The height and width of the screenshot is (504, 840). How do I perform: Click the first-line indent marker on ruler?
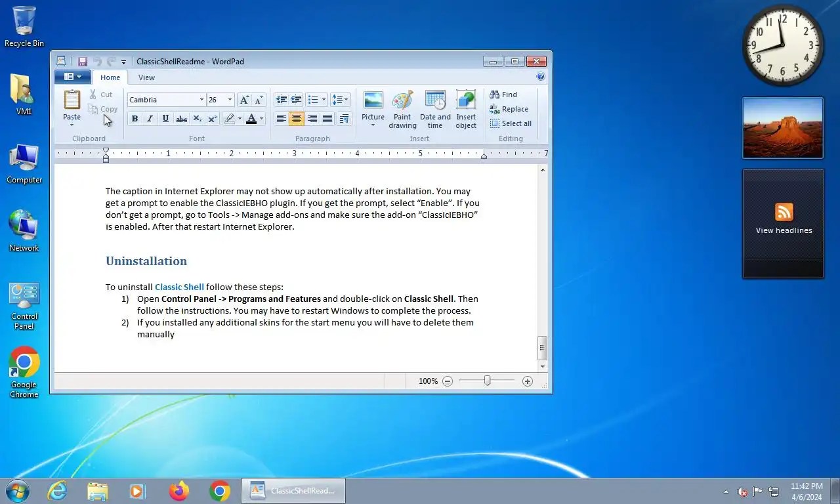[x=106, y=151]
